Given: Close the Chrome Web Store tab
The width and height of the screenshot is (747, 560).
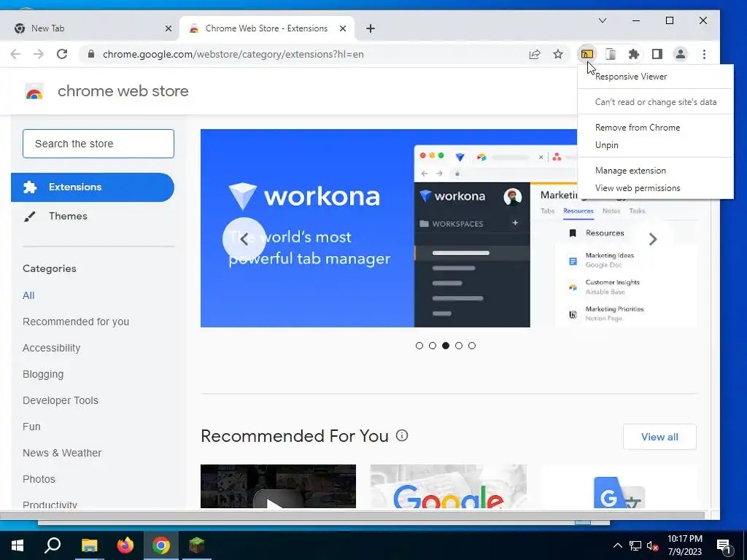Looking at the screenshot, I should (343, 28).
